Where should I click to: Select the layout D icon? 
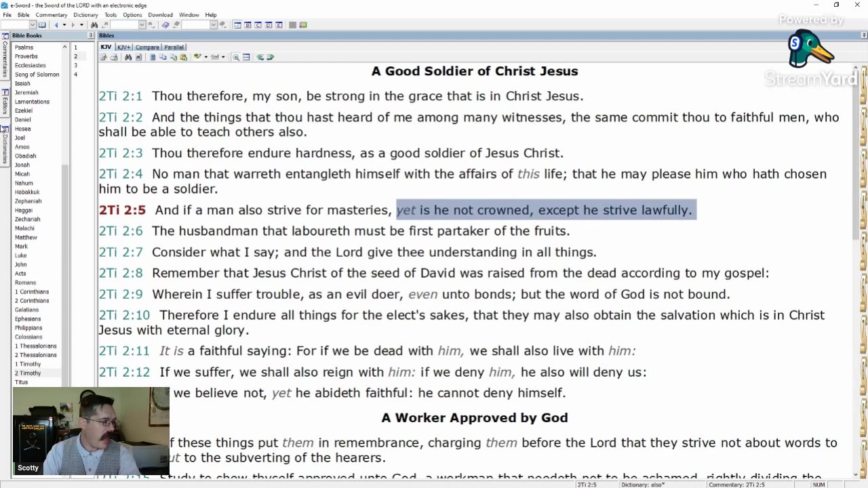click(269, 25)
